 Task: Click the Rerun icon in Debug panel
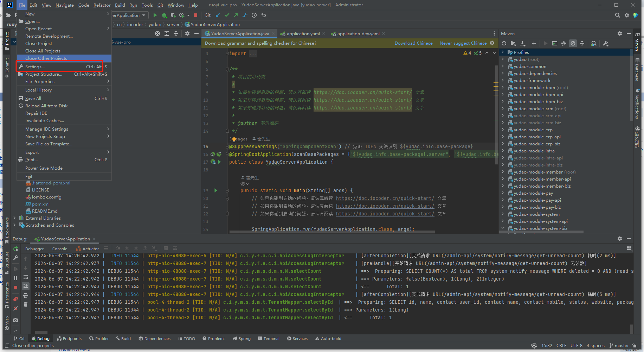click(15, 249)
